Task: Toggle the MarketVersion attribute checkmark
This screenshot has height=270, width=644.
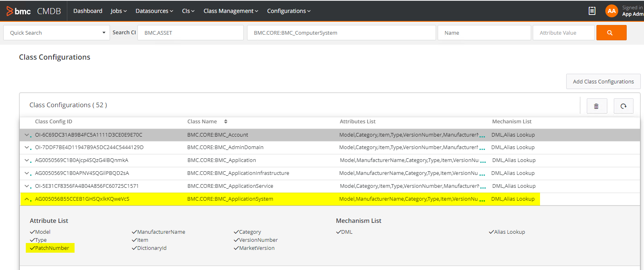Action: tap(236, 248)
